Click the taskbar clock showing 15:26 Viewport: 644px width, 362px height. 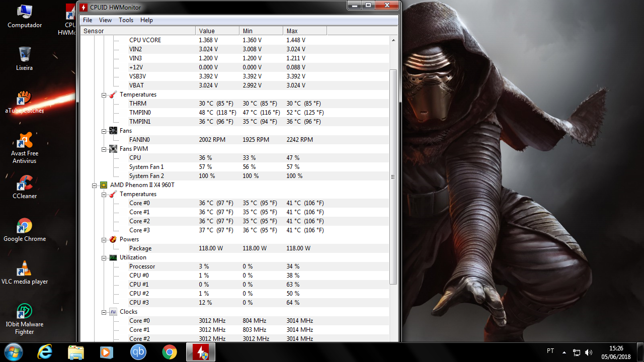(x=616, y=352)
